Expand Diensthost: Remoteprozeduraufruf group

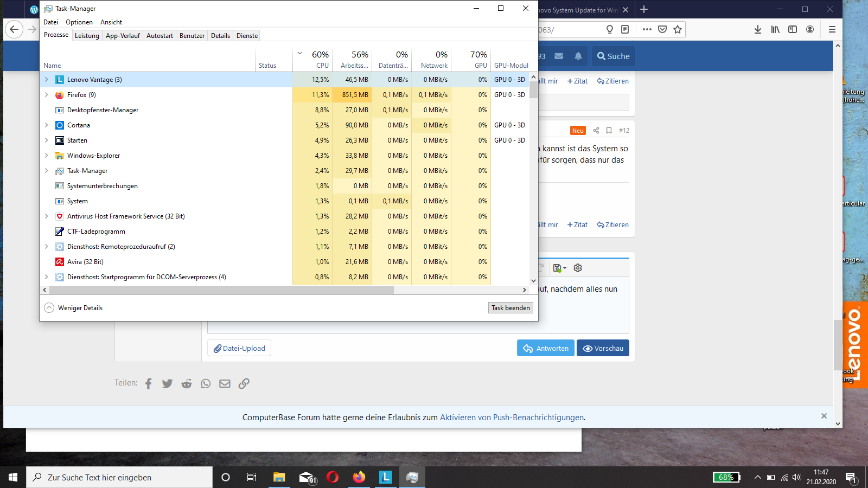point(47,247)
